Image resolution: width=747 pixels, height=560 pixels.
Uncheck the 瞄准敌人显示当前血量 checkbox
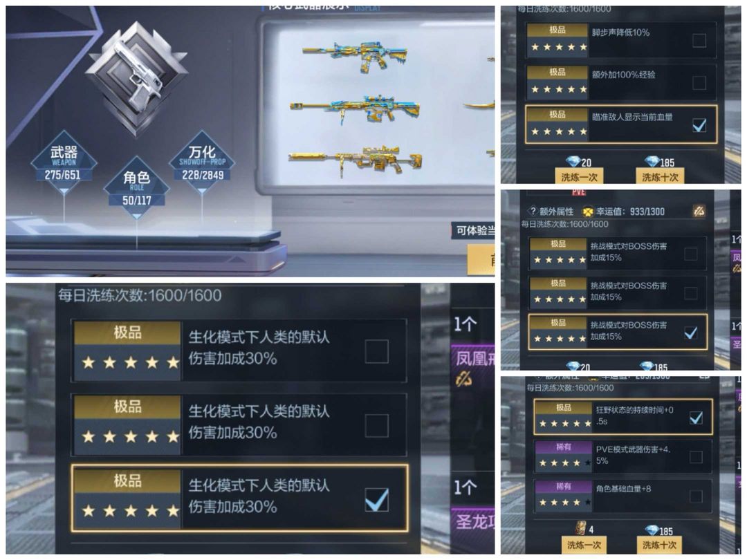[699, 124]
